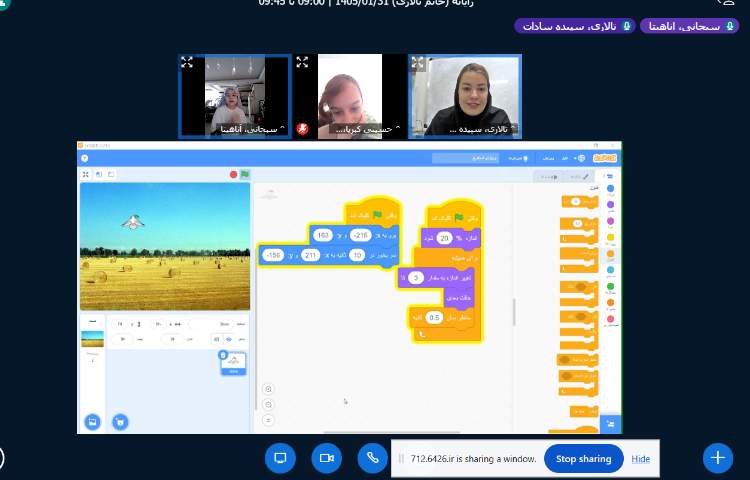Screen dimensions: 750x480
Task: Edit the -156 value in glide block
Action: pos(273,255)
